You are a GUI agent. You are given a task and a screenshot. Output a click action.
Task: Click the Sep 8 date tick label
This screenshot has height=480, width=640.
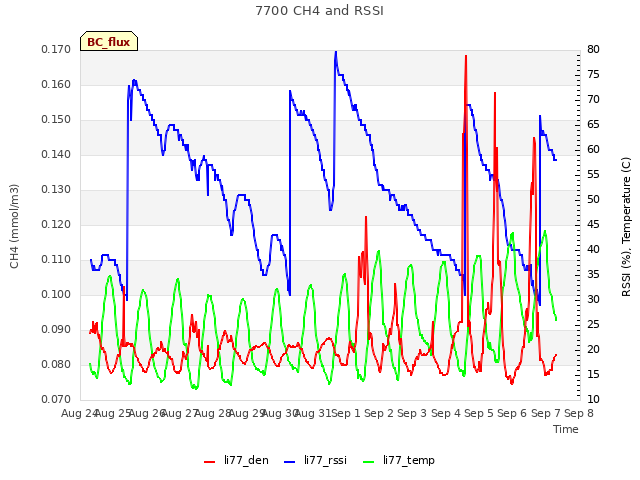579,413
